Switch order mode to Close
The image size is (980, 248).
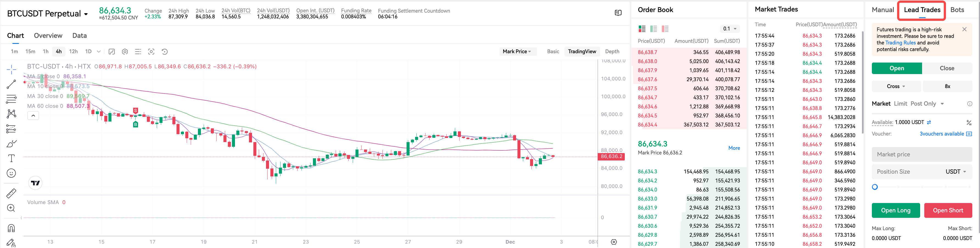tap(947, 69)
